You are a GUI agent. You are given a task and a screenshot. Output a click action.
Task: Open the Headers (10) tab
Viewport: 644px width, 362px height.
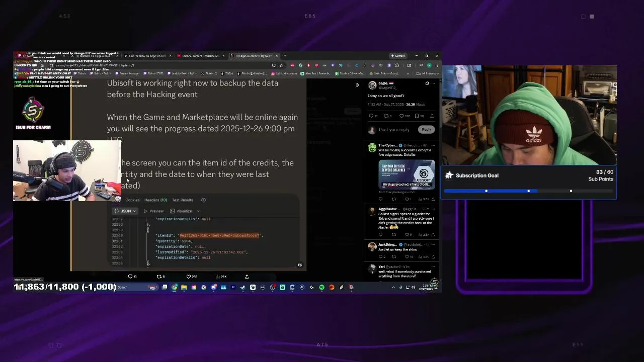click(x=155, y=200)
